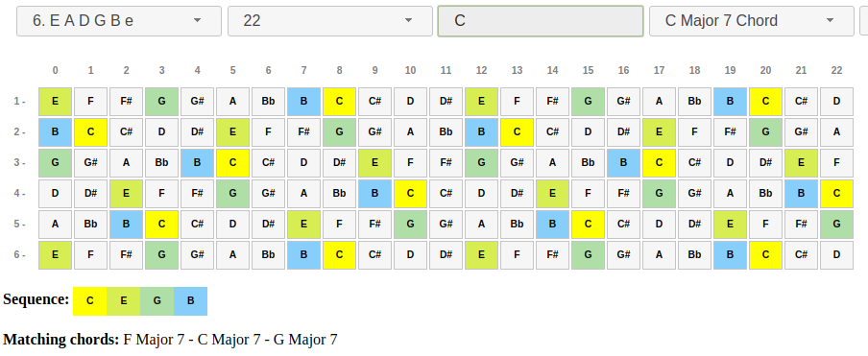Select G note at fret 15, string 1

tap(588, 102)
